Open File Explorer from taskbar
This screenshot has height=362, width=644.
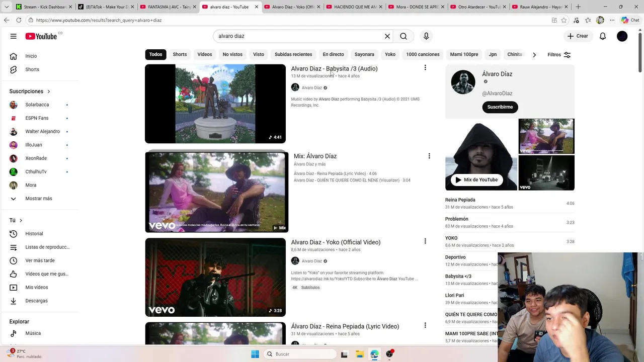(359, 354)
